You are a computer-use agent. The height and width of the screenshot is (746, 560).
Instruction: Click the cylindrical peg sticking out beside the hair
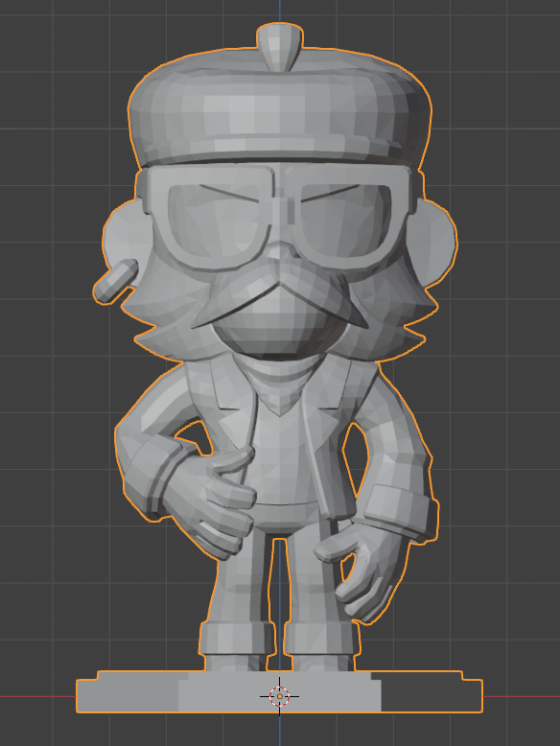click(116, 281)
